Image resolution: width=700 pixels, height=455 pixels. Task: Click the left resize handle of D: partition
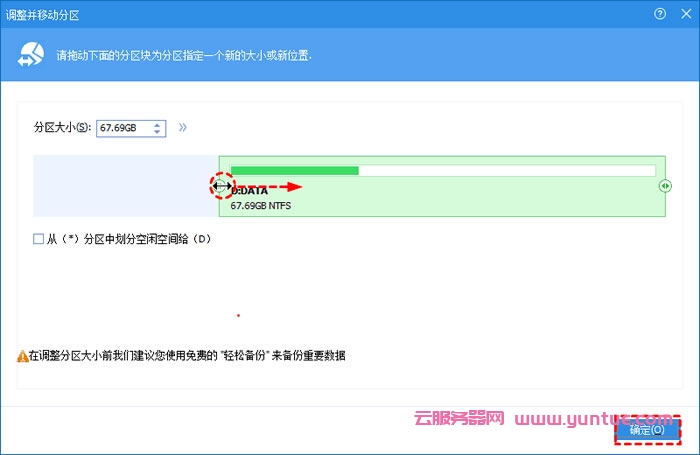(221, 187)
